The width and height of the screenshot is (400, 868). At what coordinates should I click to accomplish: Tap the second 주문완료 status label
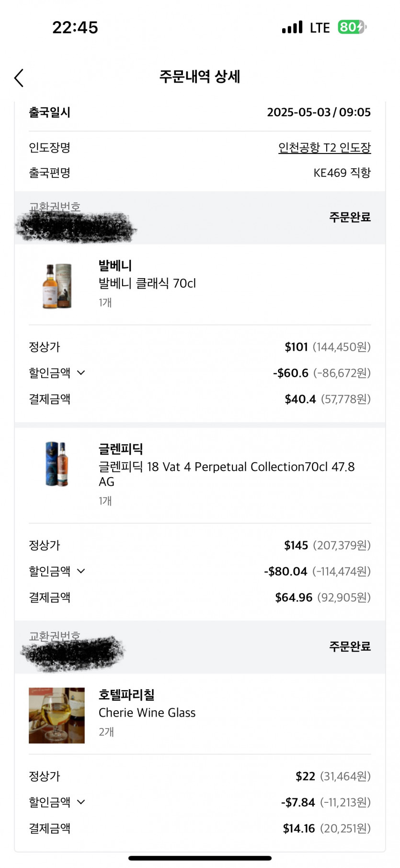coord(350,646)
